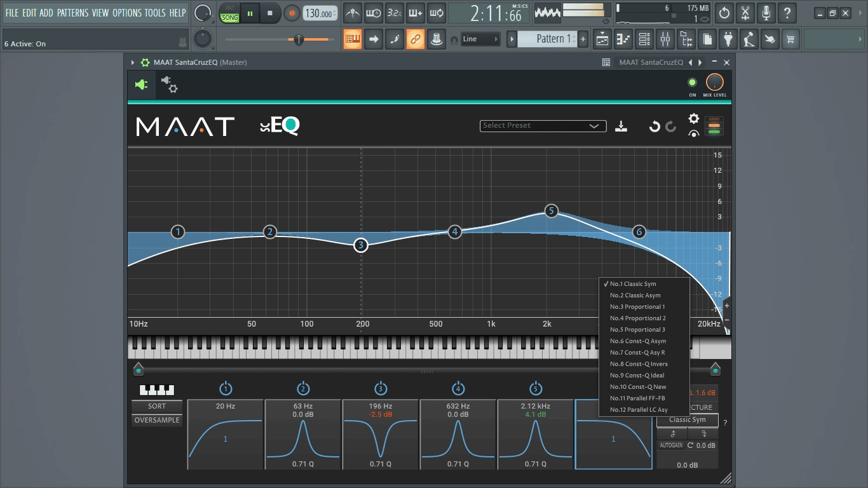Open the Playlist view icon
The image size is (868, 488).
[x=602, y=39]
